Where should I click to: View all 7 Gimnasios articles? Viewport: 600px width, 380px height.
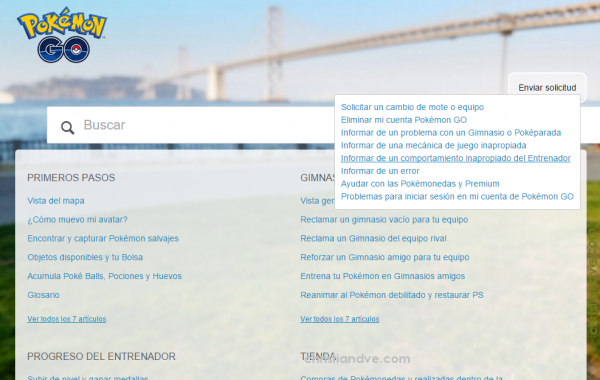click(x=340, y=319)
